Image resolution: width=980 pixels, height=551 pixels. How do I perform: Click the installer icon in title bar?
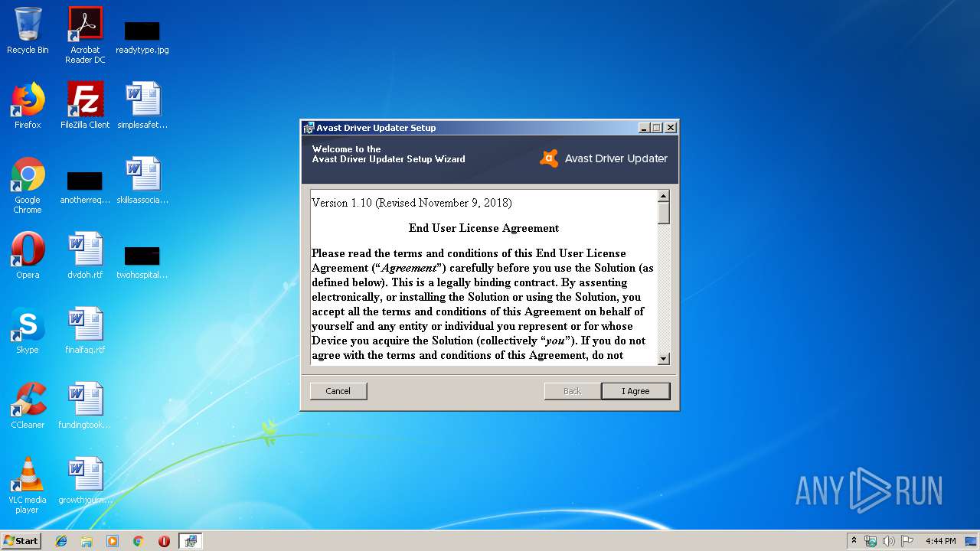pos(309,128)
